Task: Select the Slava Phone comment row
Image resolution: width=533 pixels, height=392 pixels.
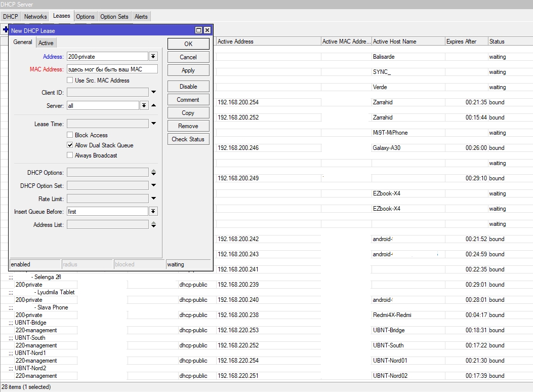Action: [51, 307]
